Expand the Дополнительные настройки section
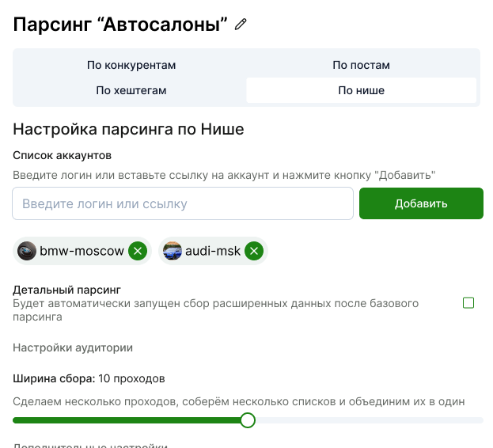 (x=90, y=445)
